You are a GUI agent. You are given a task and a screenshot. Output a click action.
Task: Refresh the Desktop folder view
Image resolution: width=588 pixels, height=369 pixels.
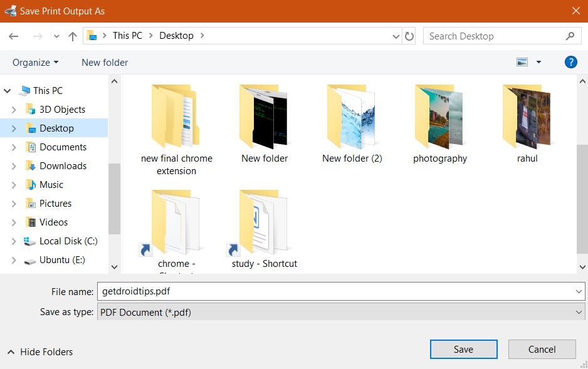tap(409, 36)
